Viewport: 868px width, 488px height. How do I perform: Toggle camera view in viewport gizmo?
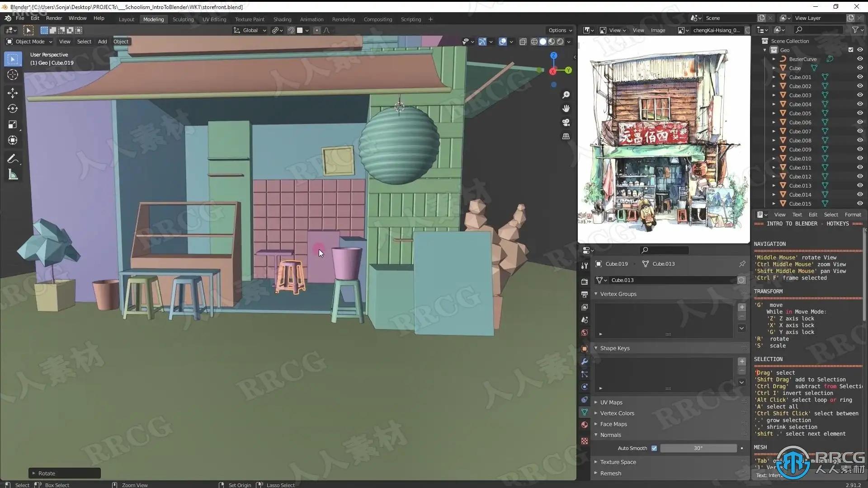566,122
